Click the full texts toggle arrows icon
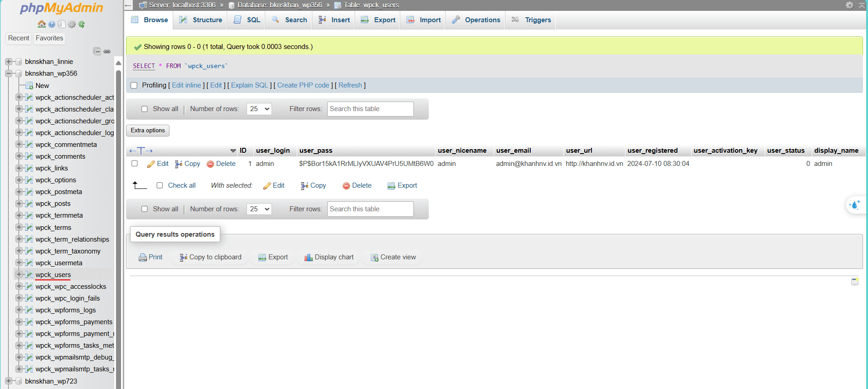This screenshot has width=868, height=389. point(141,151)
